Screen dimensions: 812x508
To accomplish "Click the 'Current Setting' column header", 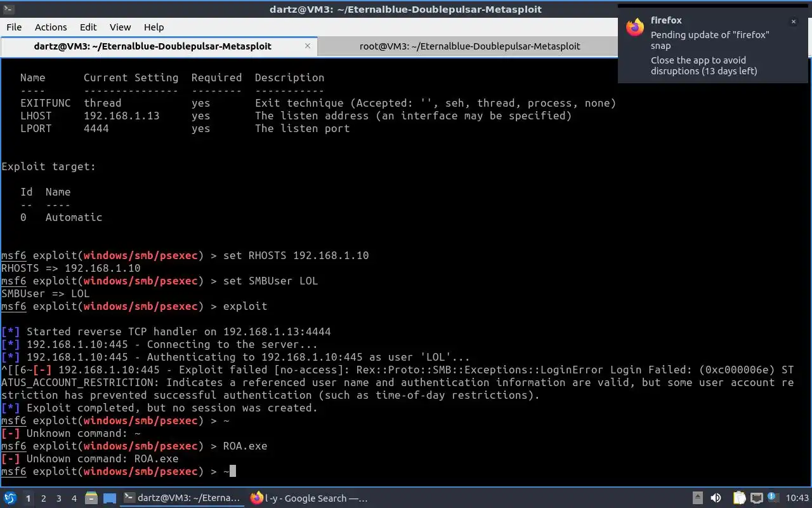I will tap(131, 77).
